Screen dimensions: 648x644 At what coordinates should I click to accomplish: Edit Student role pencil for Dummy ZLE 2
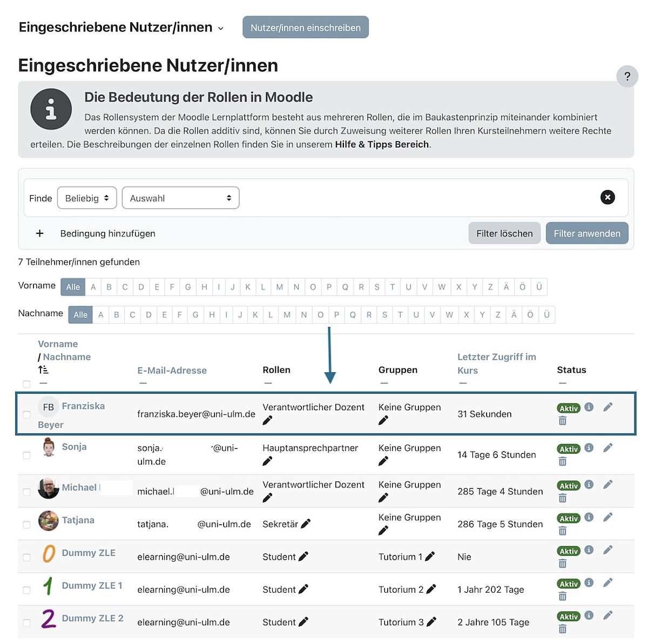(303, 622)
